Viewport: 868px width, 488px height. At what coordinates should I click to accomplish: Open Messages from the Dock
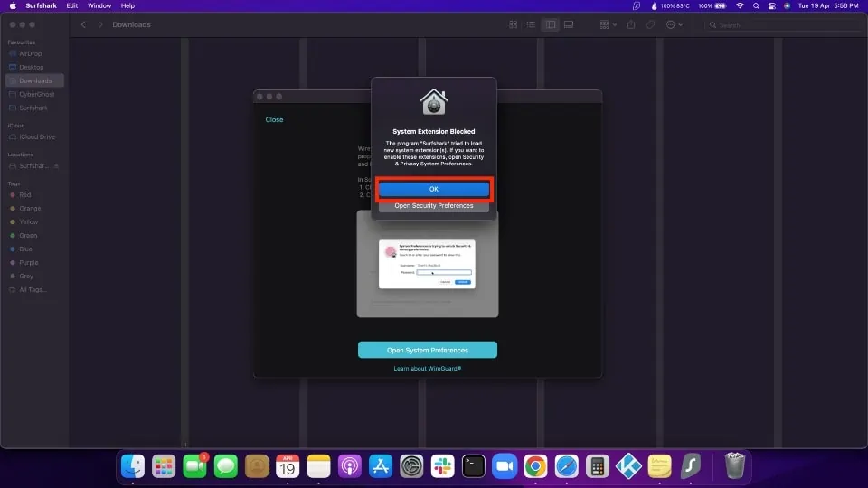226,466
